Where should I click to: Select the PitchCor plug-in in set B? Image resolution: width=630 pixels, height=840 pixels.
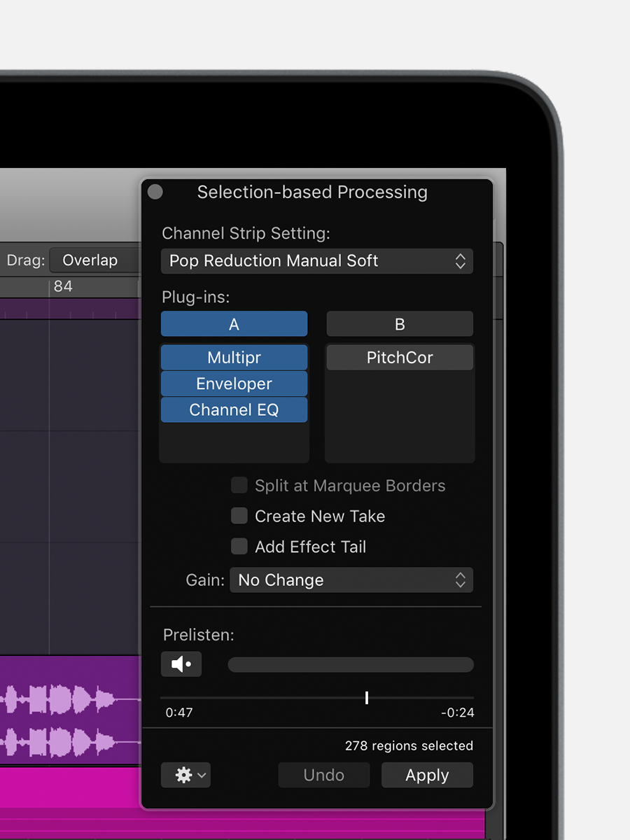coord(400,358)
